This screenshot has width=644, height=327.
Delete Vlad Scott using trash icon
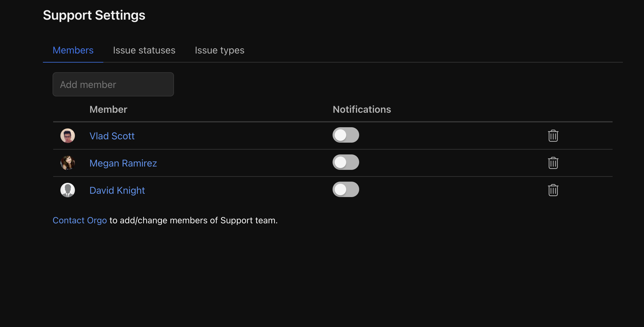pyautogui.click(x=553, y=136)
